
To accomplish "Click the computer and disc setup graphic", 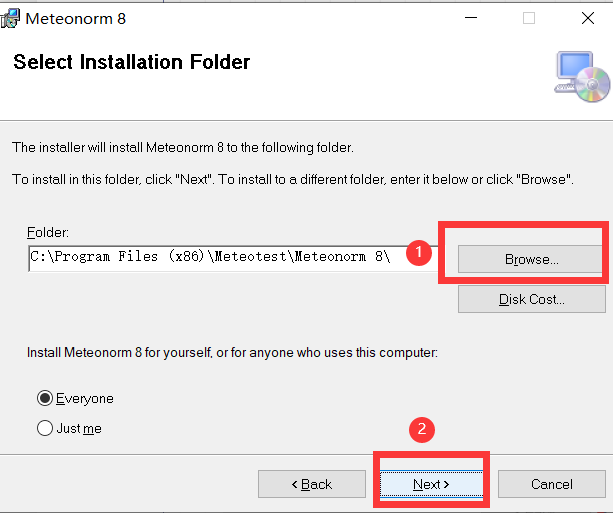I will click(x=582, y=77).
